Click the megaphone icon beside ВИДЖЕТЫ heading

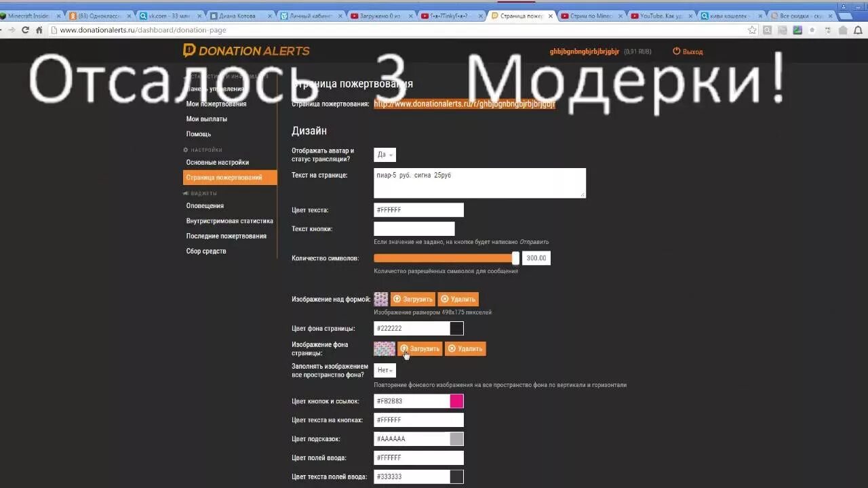186,193
